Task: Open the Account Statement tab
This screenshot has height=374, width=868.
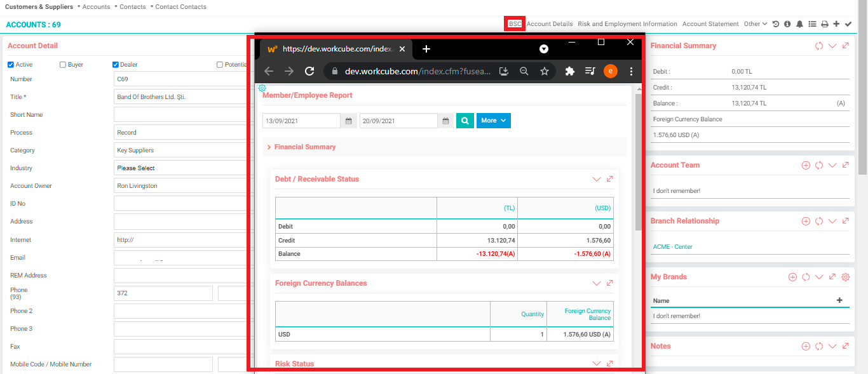Action: click(710, 24)
